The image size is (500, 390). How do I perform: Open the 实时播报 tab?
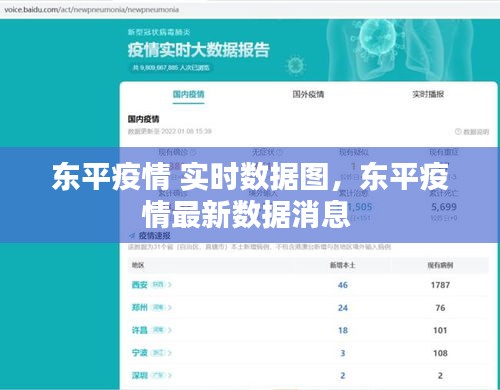click(428, 94)
